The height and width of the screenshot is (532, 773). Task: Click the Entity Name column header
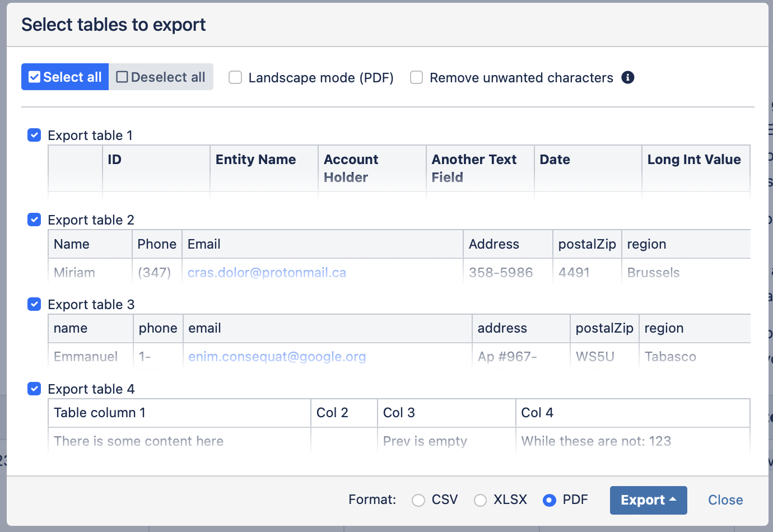pyautogui.click(x=255, y=160)
